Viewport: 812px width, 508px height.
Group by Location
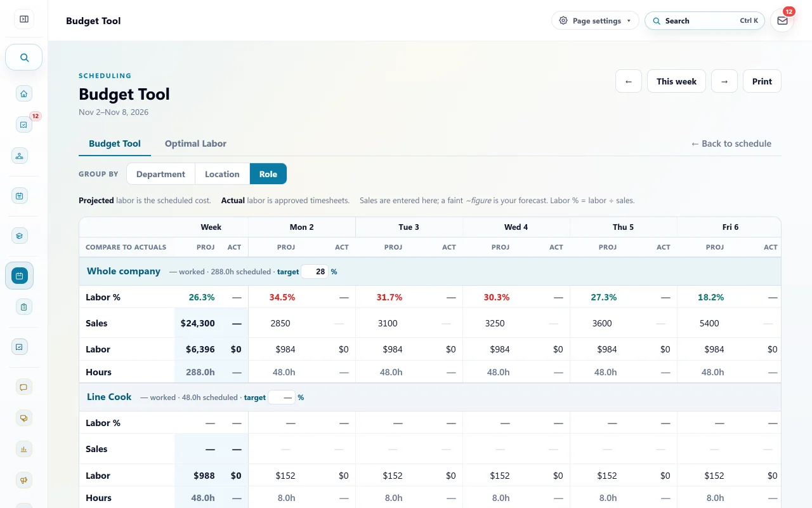pos(222,174)
